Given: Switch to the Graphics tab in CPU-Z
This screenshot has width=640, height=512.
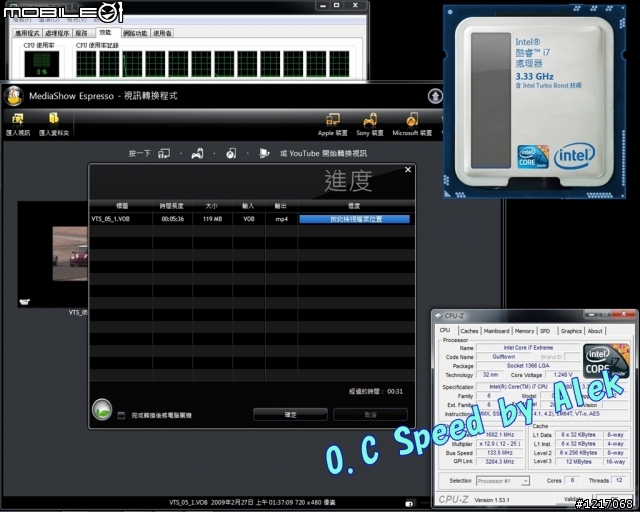Looking at the screenshot, I should tap(571, 331).
